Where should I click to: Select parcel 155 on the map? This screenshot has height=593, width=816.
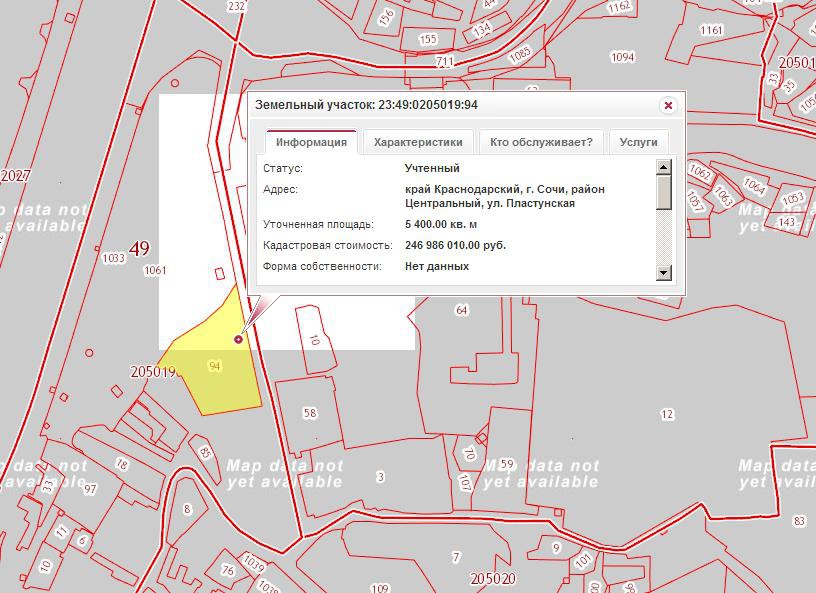[428, 40]
